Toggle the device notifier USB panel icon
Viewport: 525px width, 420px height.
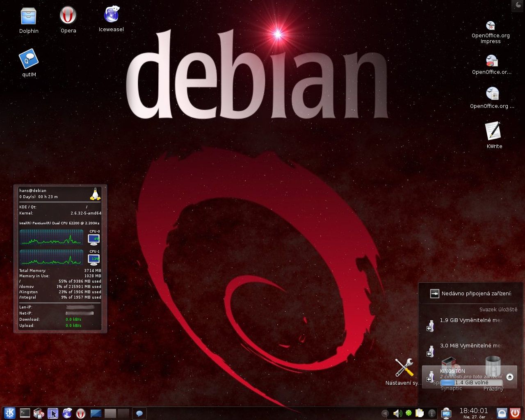(446, 413)
